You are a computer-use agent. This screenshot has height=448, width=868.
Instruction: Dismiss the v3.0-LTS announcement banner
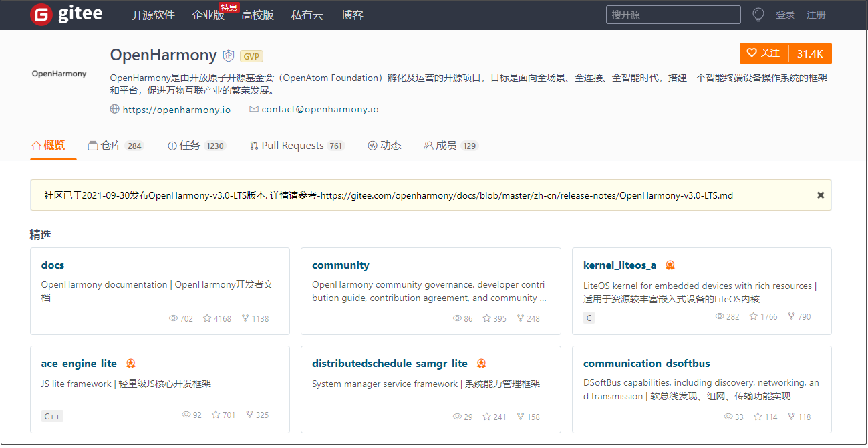[x=821, y=195]
